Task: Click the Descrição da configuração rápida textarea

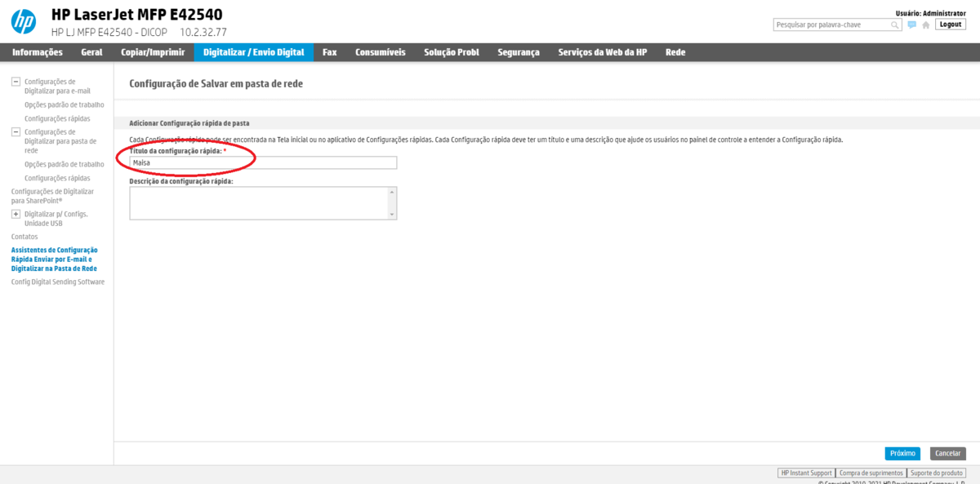Action: pyautogui.click(x=258, y=203)
